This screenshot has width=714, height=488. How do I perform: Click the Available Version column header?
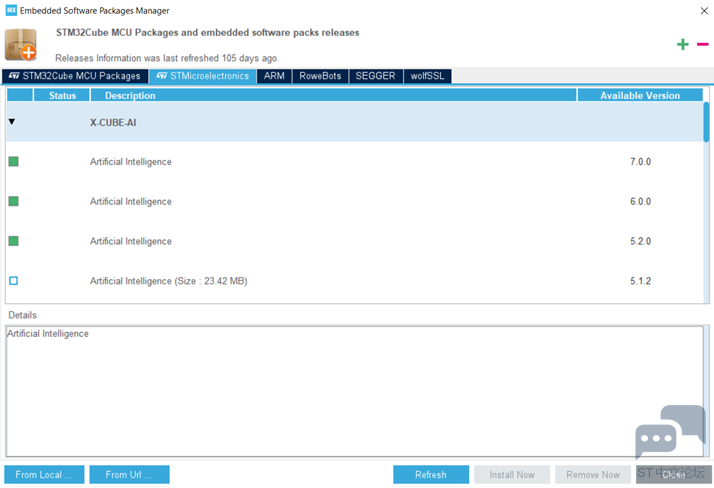click(x=640, y=95)
